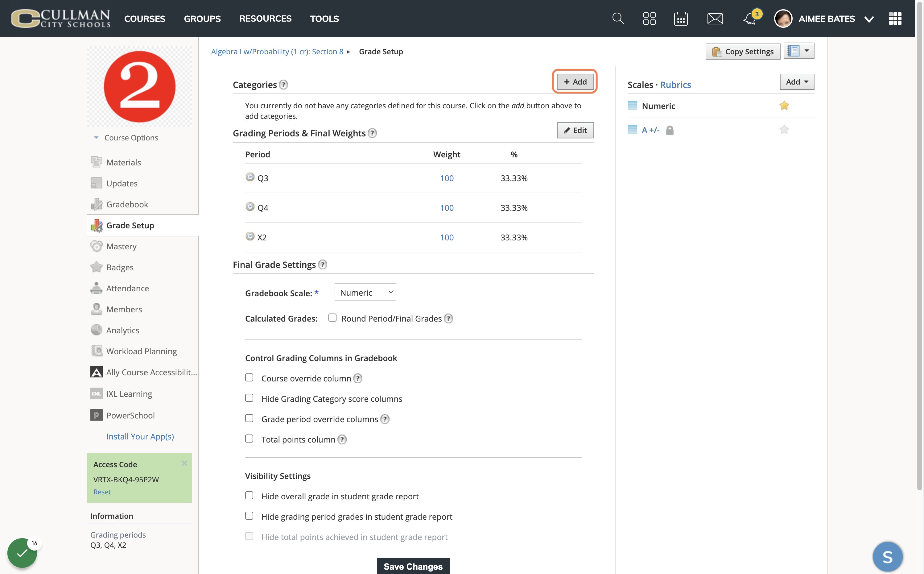Open the apps grid icon beside search
The height and width of the screenshot is (574, 924).
click(650, 18)
